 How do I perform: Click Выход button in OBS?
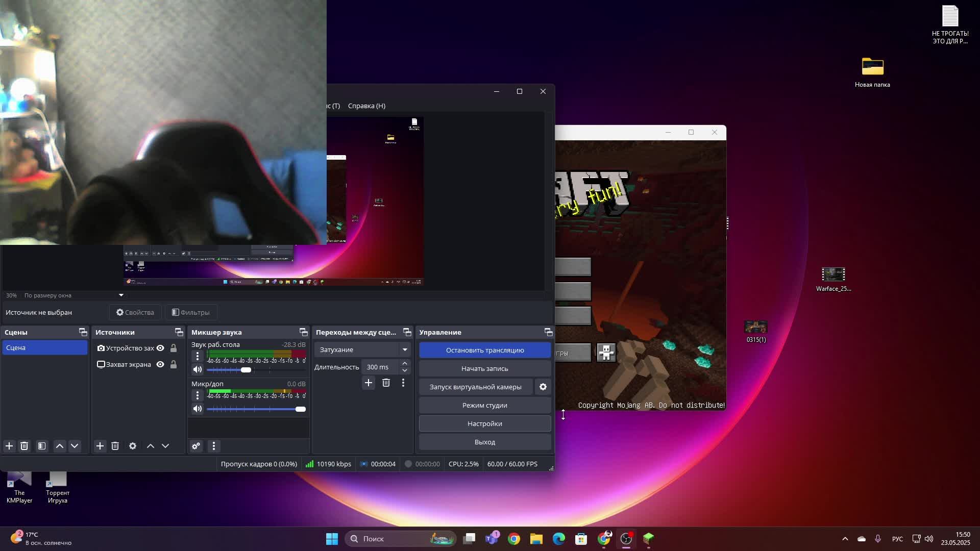click(x=485, y=442)
